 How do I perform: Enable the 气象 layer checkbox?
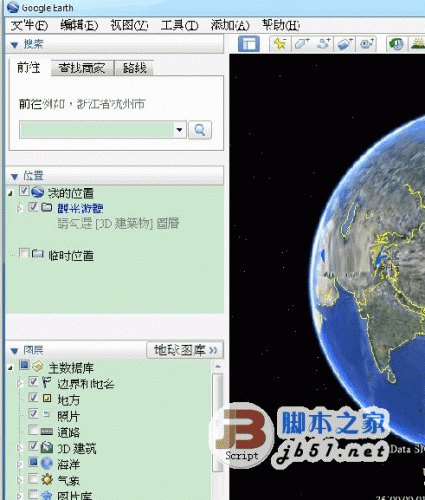(x=33, y=479)
